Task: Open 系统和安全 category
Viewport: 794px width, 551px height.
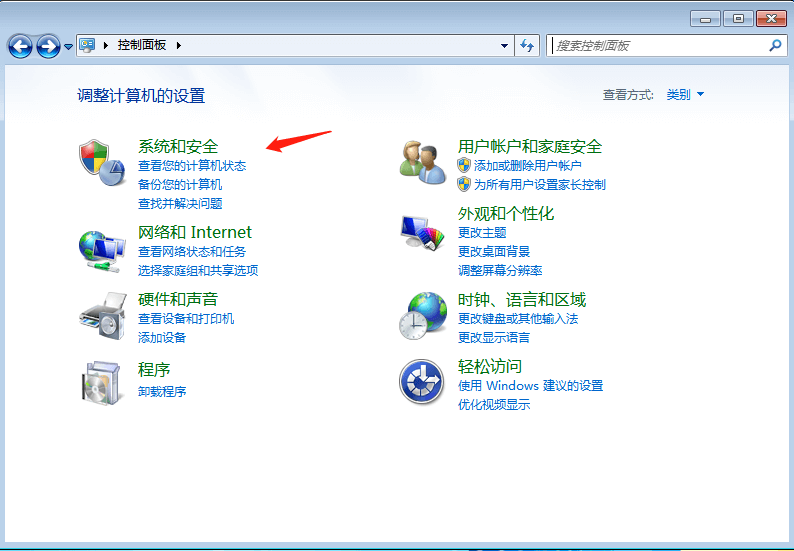Action: [x=178, y=146]
